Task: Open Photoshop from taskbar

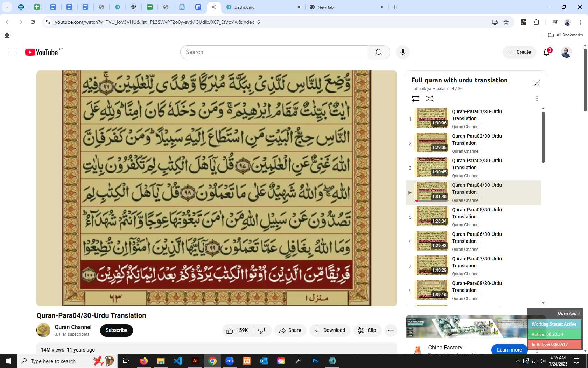Action: (x=315, y=361)
